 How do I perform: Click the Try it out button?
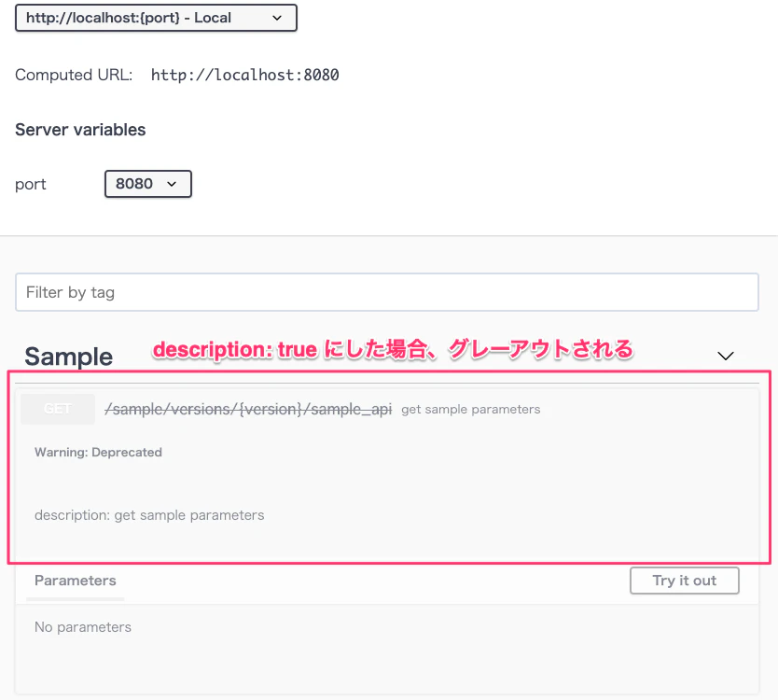coord(684,581)
